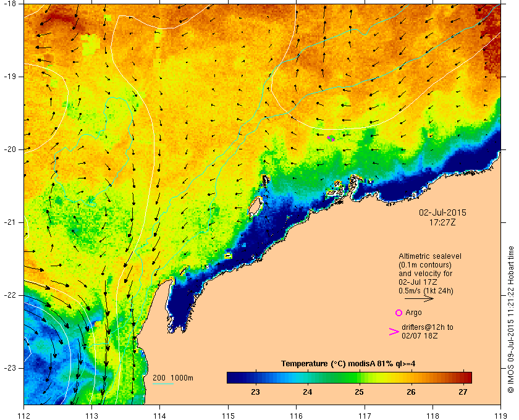Click the colorbar tick label 24
The height and width of the screenshot is (420, 519).
[308, 392]
